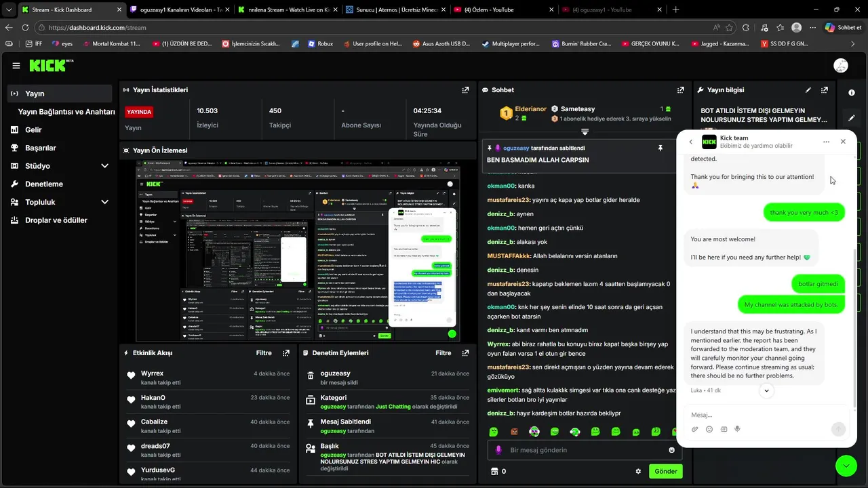Image resolution: width=868 pixels, height=488 pixels.
Task: Open emoji picker in support chat
Action: [709, 429]
